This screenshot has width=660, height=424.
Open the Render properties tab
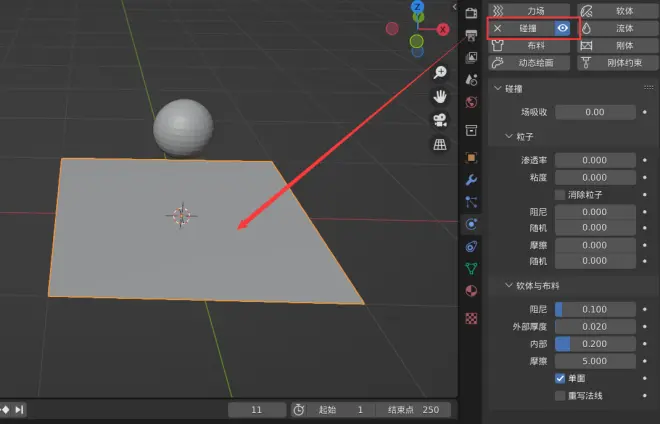coord(471,13)
